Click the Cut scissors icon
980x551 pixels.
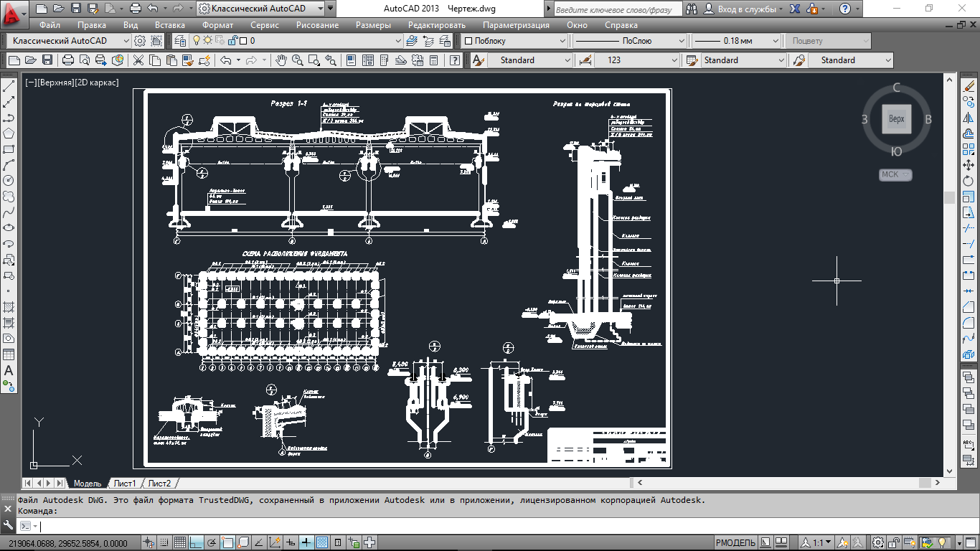click(138, 60)
